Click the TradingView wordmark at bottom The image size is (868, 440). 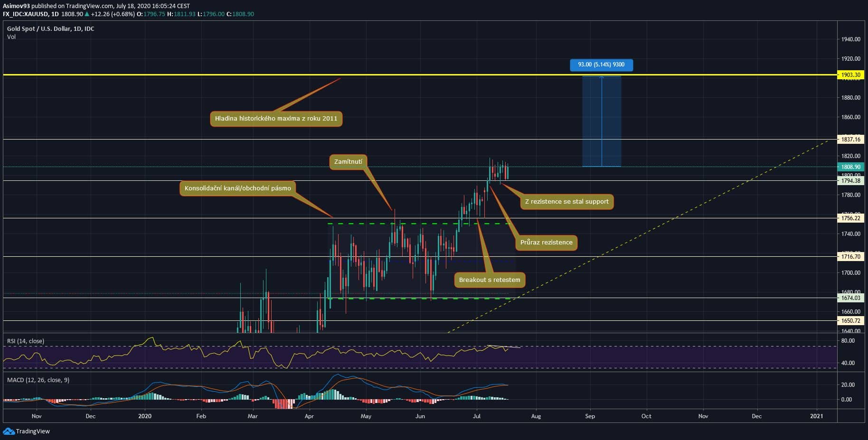click(x=33, y=431)
